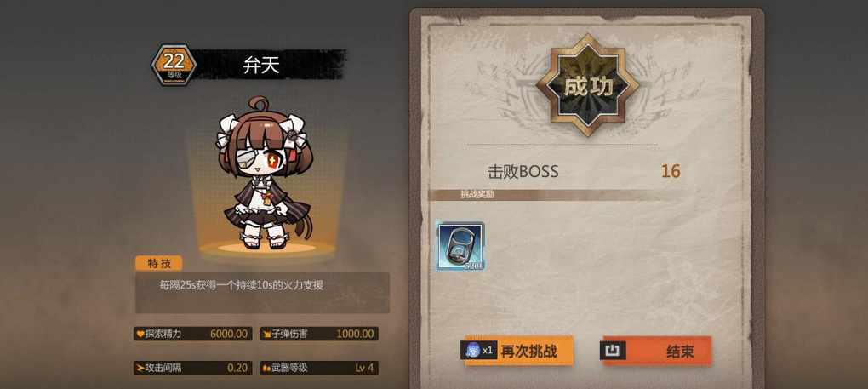
Task: Click the 成功 star emblem
Action: click(587, 85)
